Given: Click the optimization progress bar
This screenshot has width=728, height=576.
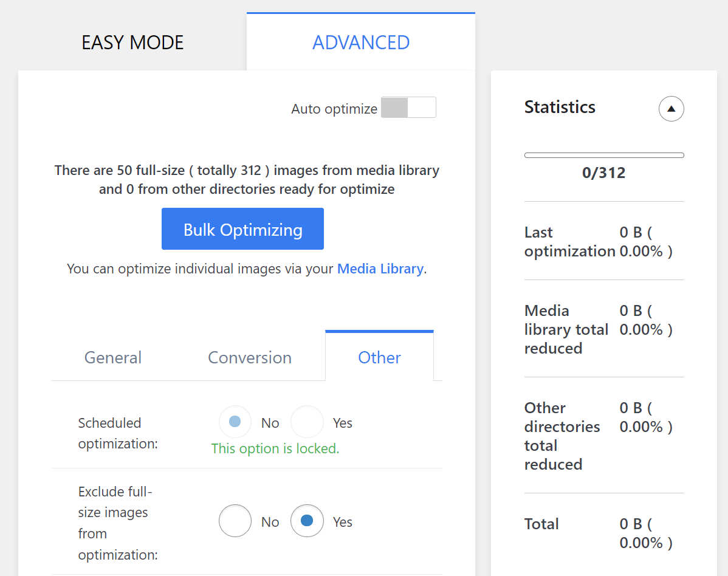Looking at the screenshot, I should point(603,156).
